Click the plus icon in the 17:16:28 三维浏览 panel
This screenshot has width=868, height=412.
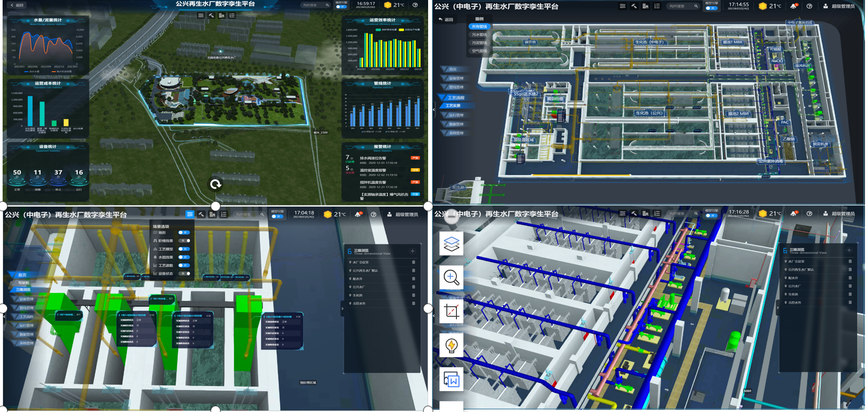coord(849,250)
